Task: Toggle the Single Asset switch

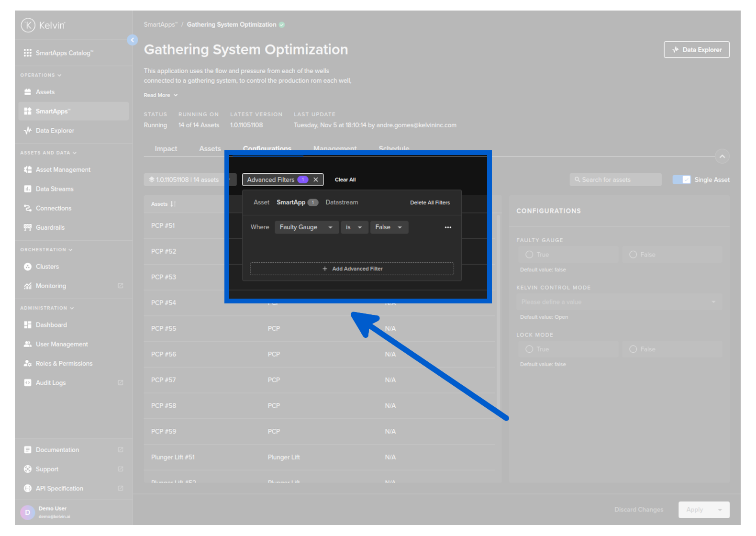Action: pyautogui.click(x=681, y=180)
